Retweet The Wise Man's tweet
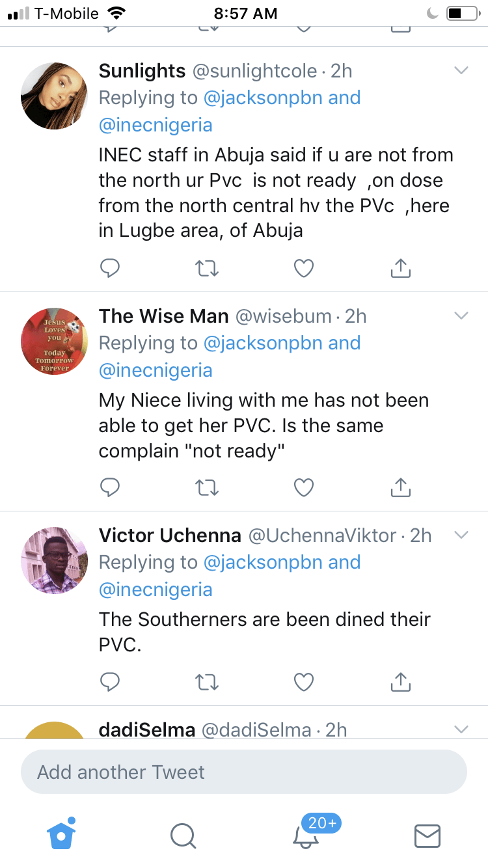Image resolution: width=488 pixels, height=868 pixels. pos(207,486)
